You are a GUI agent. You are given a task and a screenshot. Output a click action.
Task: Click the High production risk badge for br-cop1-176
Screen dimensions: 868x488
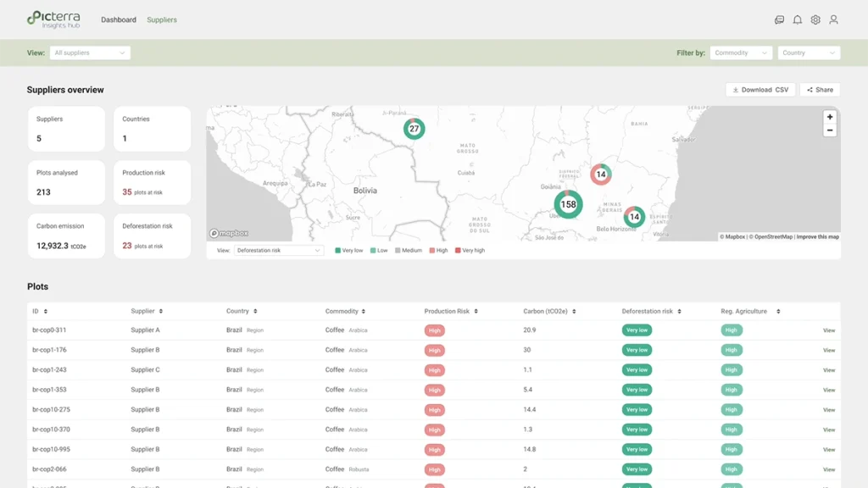[435, 350]
